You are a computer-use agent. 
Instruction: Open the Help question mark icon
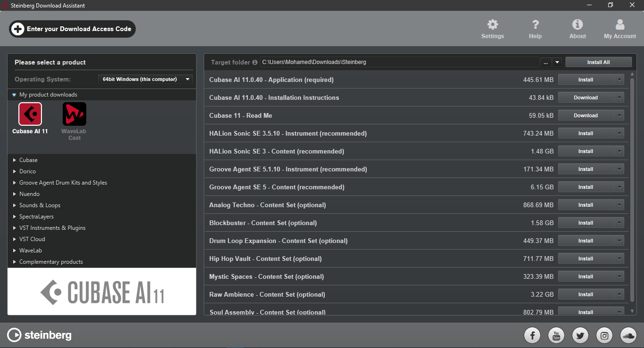click(535, 24)
